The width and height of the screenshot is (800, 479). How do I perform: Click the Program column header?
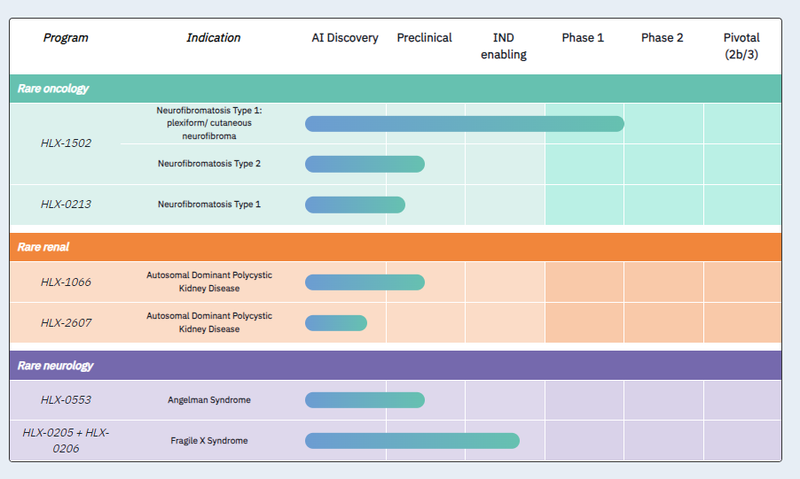pos(65,38)
